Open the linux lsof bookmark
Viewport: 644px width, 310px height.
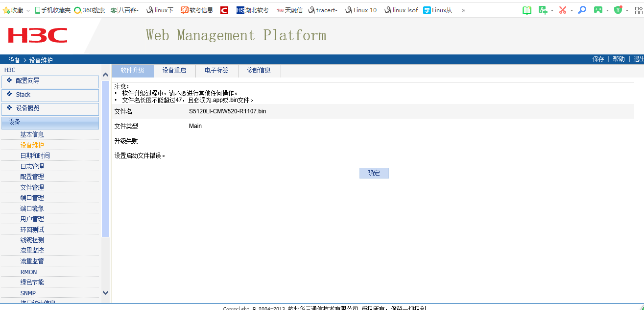click(x=401, y=10)
